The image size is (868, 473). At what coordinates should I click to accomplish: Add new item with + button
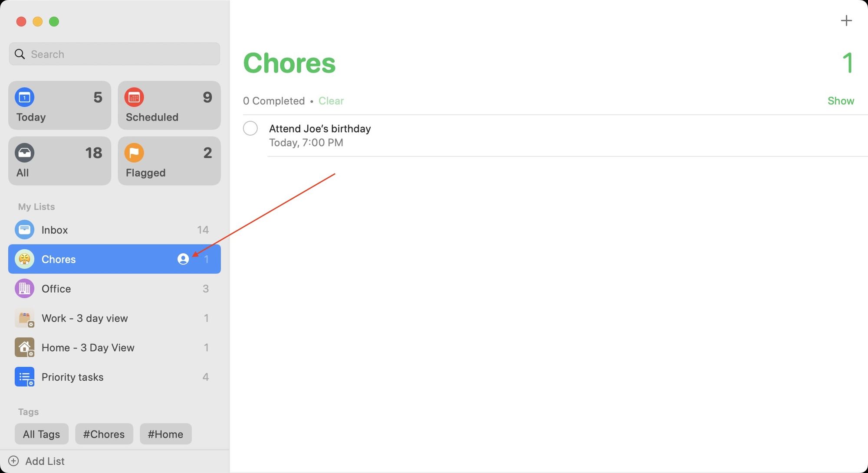[846, 21]
